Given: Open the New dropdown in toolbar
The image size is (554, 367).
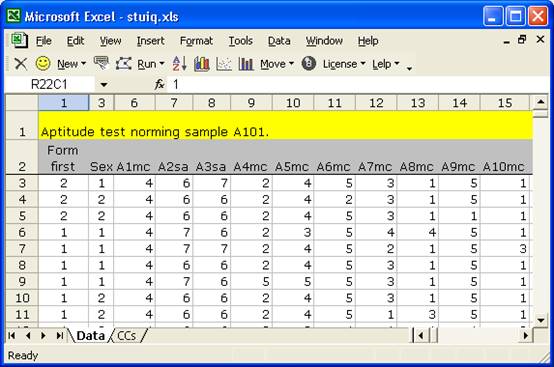Looking at the screenshot, I should [x=71, y=64].
